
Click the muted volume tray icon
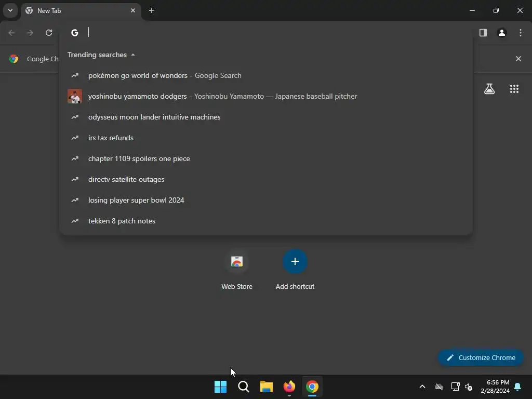pos(469,387)
